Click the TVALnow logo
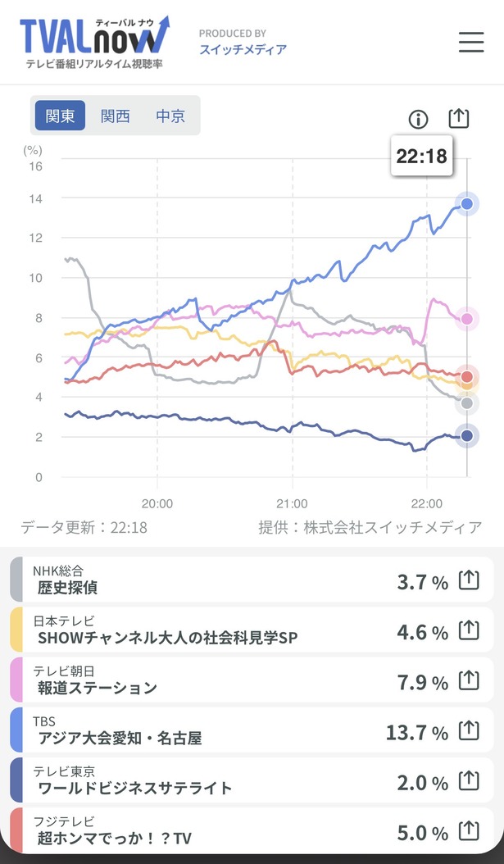 (95, 43)
